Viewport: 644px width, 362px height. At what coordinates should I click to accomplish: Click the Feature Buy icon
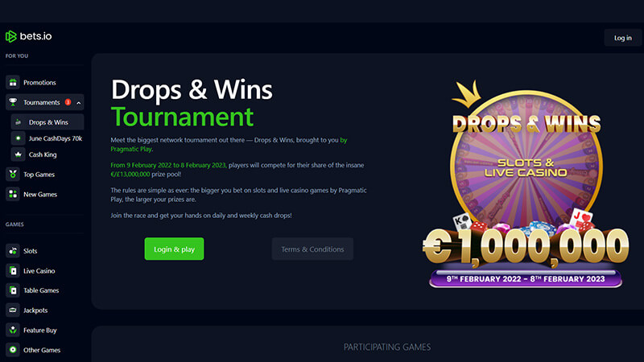pos(13,330)
